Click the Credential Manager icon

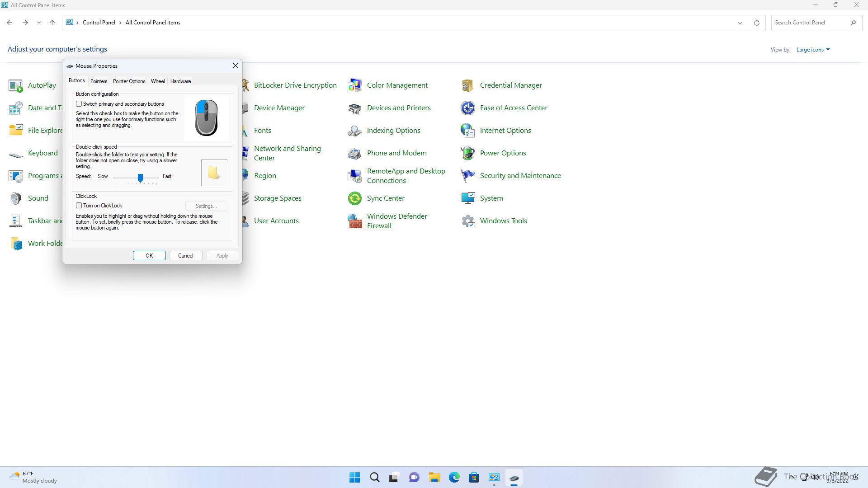click(x=468, y=85)
